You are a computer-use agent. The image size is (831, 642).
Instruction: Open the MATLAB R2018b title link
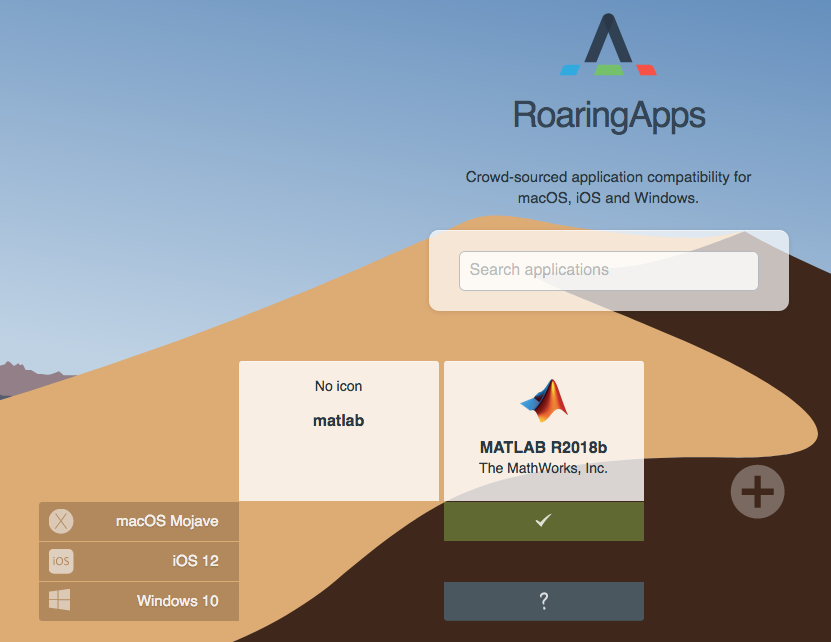tap(543, 447)
